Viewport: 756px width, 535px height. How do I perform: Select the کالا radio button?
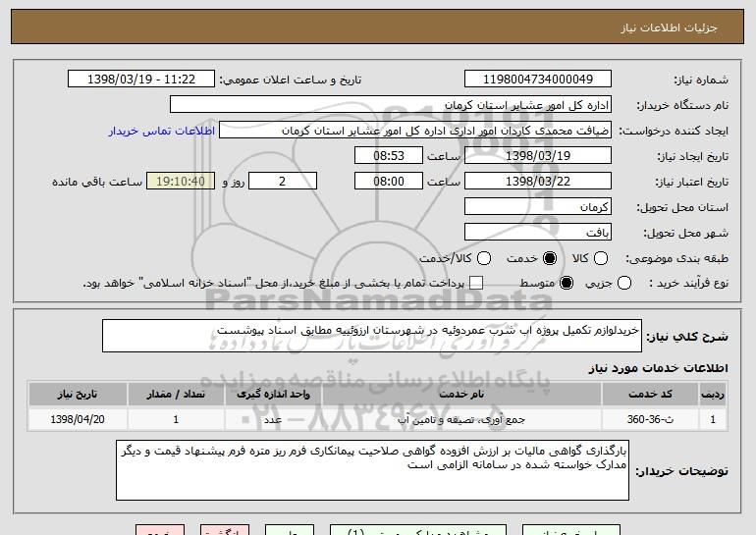click(x=600, y=258)
